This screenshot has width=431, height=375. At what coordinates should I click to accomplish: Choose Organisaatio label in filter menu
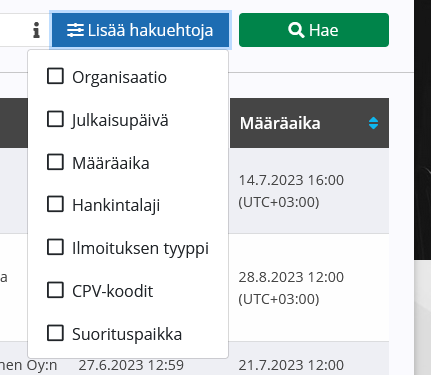pos(119,77)
